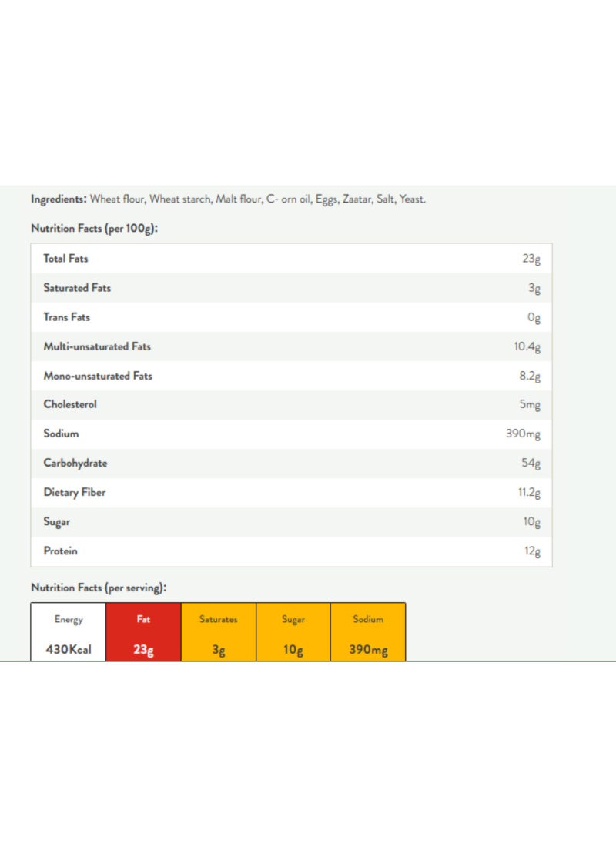Click the yellow Sodium 390mg tile

click(368, 632)
